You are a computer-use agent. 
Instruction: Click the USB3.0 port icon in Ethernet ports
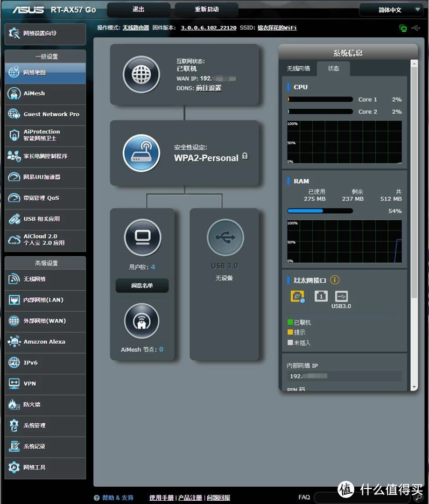[341, 296]
